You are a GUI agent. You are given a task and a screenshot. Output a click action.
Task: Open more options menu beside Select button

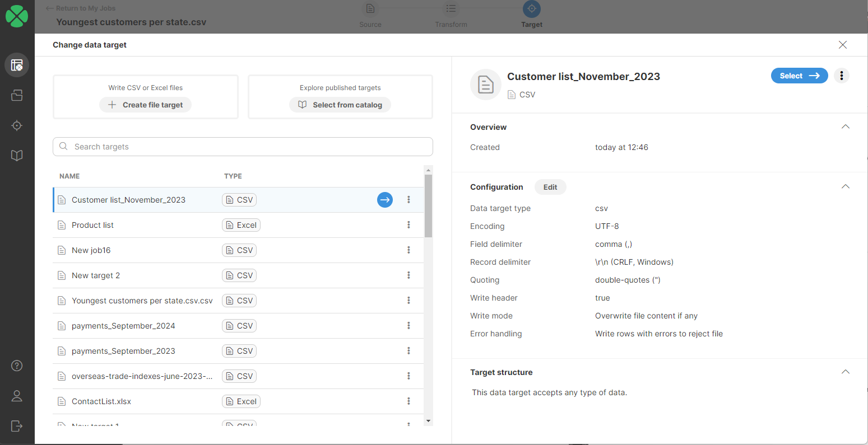pyautogui.click(x=841, y=76)
